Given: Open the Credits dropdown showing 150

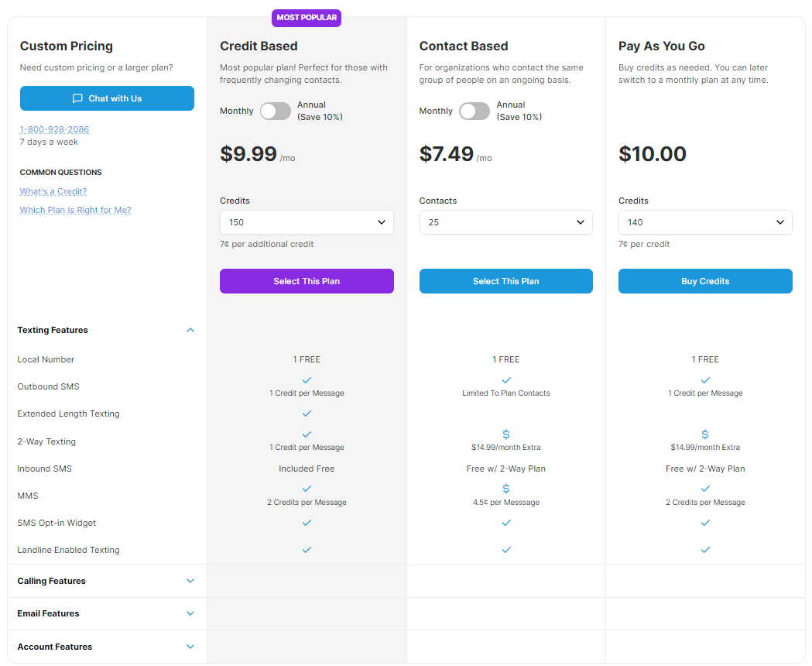Looking at the screenshot, I should tap(307, 222).
